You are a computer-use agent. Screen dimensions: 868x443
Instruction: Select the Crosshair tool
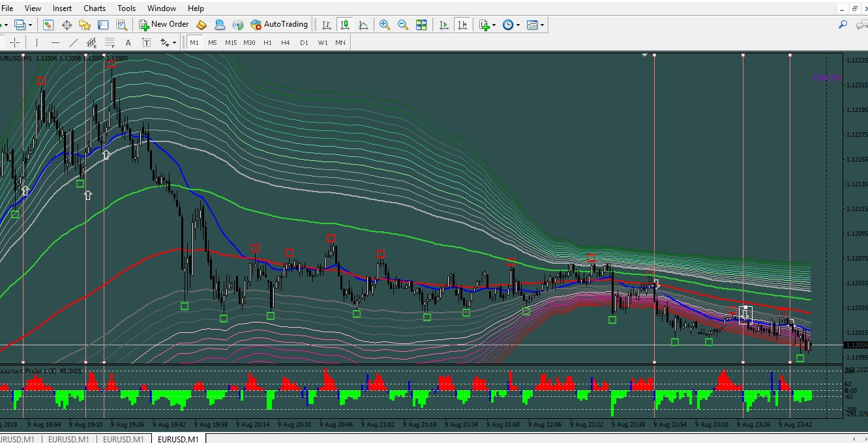click(14, 43)
